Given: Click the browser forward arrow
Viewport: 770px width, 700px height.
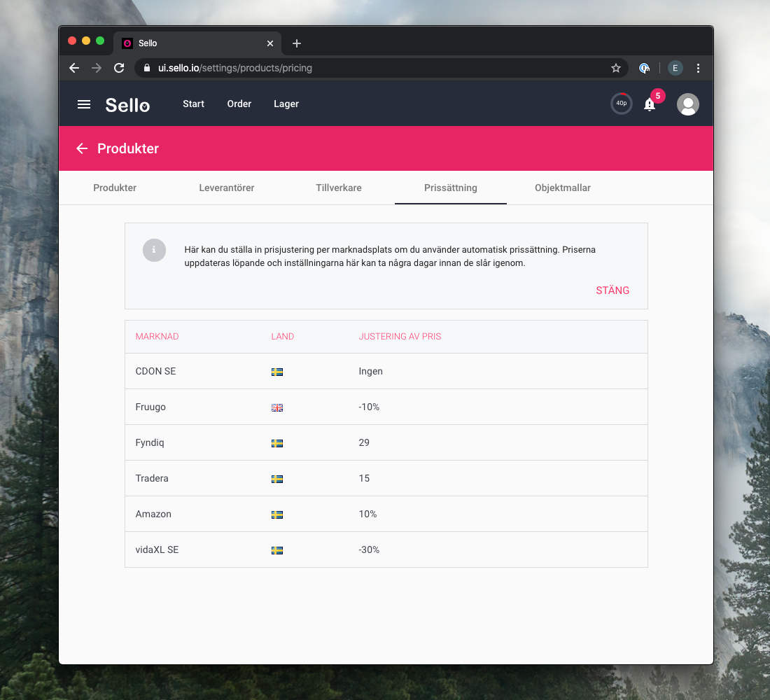Looking at the screenshot, I should pos(97,68).
